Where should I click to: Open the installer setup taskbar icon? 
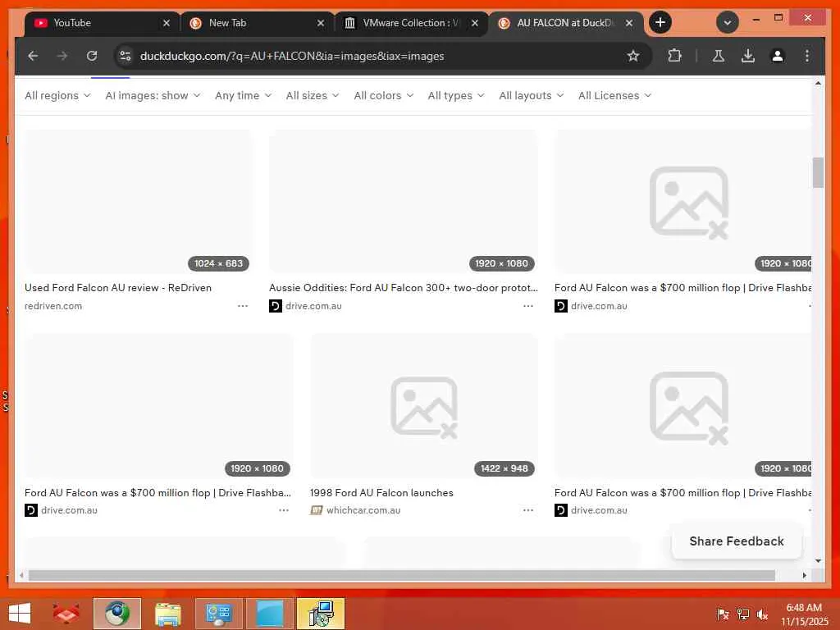click(321, 614)
